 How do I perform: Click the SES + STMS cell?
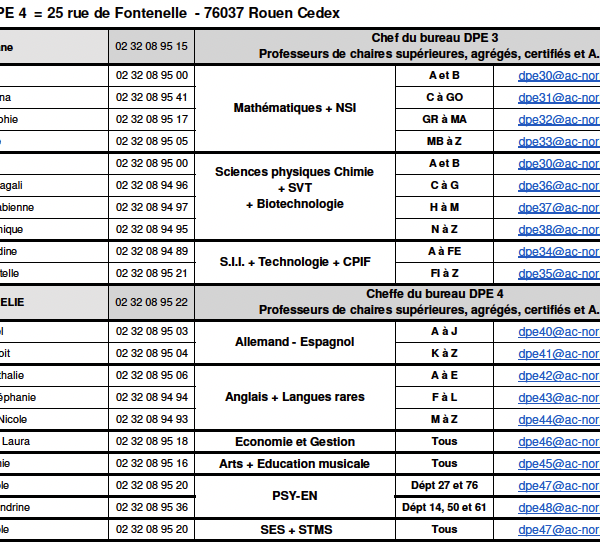pyautogui.click(x=295, y=530)
